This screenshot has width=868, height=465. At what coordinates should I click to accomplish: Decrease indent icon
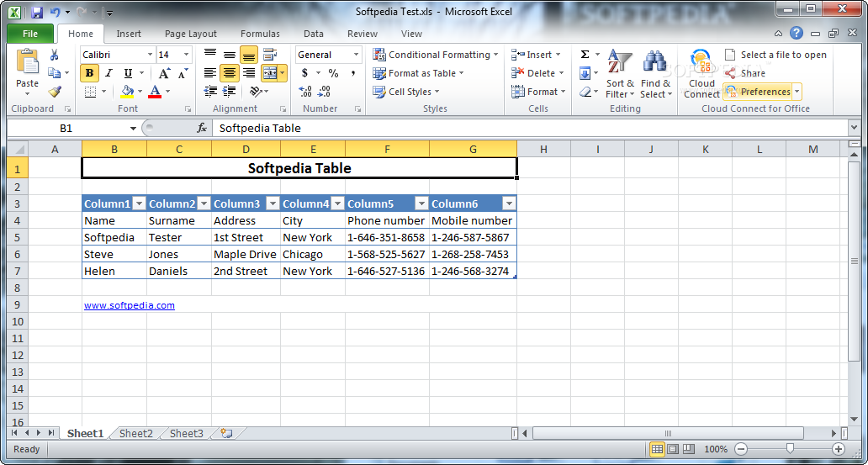click(x=210, y=92)
